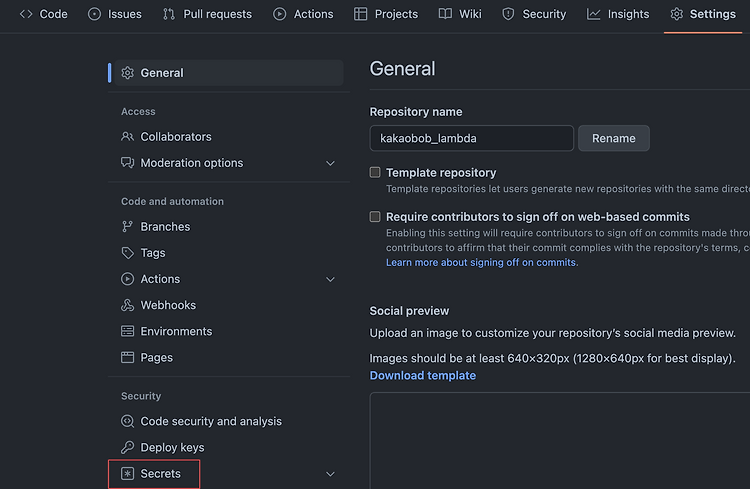Switch to the Pull requests tab
750x489 pixels.
[208, 14]
